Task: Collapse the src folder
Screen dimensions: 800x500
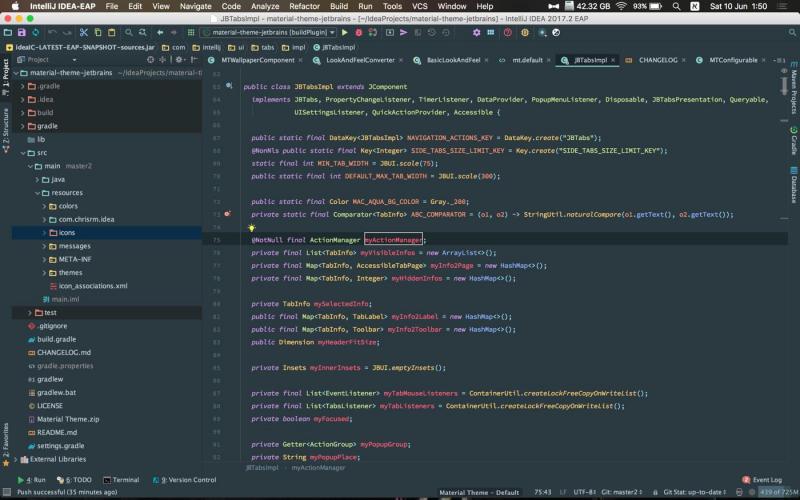Action: point(22,153)
